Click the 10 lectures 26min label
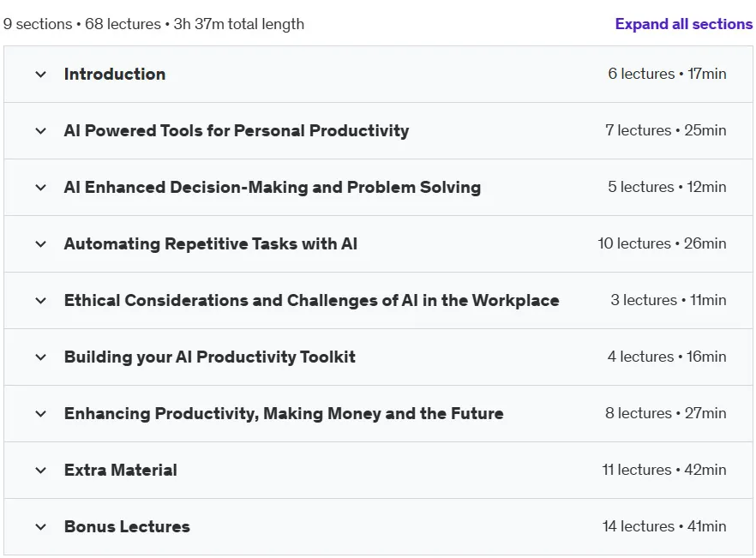Screen dimensions: 756x558 (x=662, y=243)
